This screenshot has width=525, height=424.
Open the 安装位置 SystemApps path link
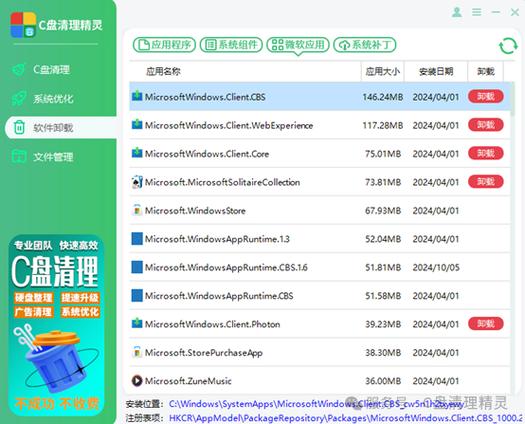coord(316,404)
